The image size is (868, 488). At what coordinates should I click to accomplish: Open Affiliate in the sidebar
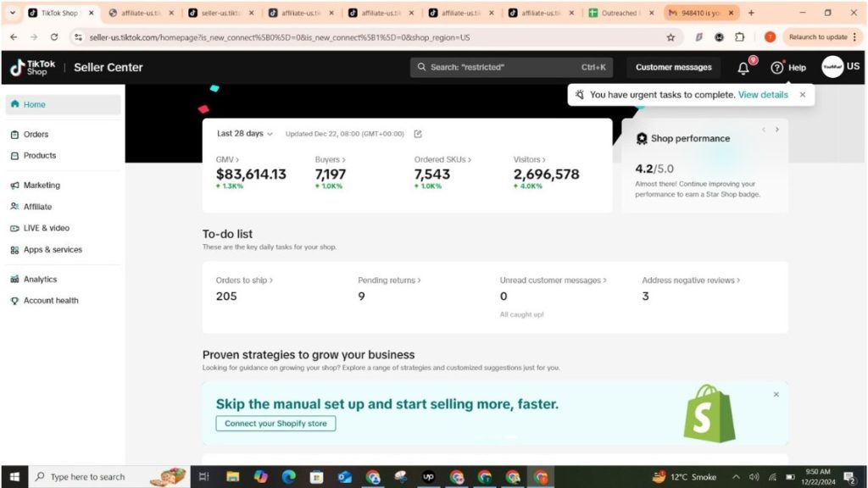pos(37,207)
